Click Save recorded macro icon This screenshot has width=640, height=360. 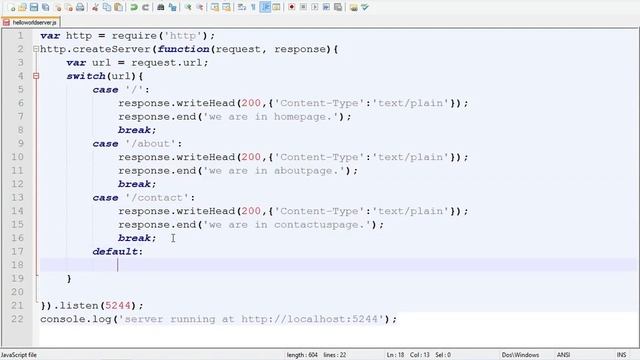(338, 7)
